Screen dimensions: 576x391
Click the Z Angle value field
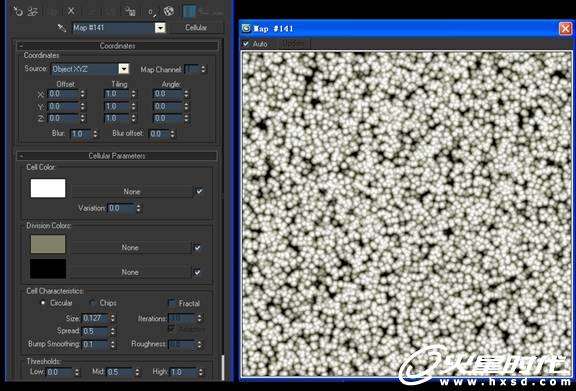coord(168,118)
